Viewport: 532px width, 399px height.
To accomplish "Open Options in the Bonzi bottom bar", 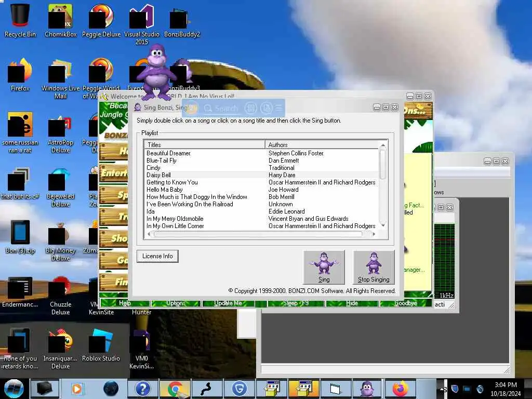I will point(176,303).
